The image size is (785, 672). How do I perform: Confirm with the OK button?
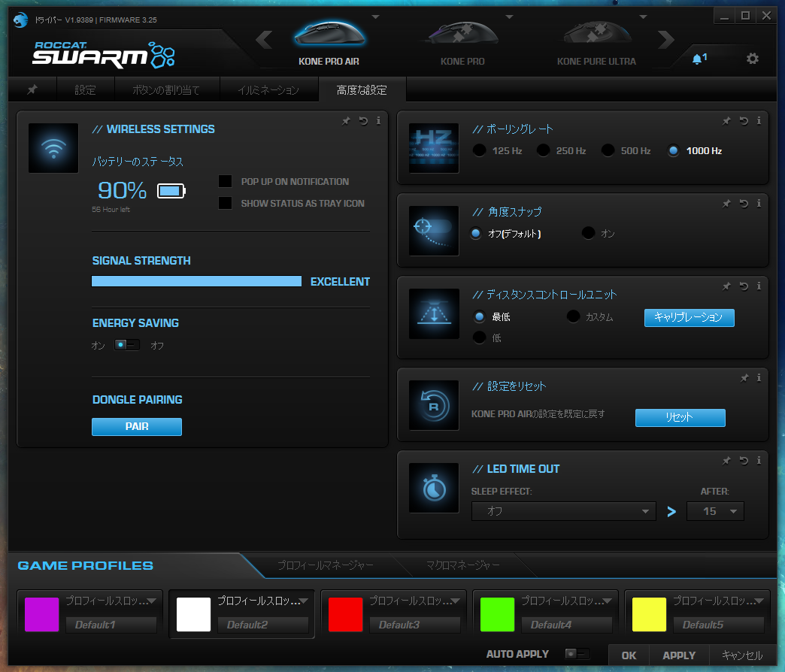629,655
